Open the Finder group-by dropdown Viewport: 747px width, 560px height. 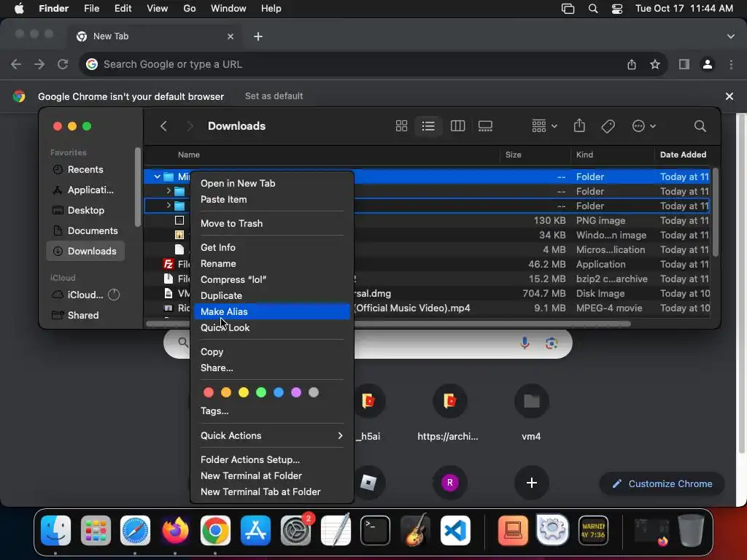544,126
